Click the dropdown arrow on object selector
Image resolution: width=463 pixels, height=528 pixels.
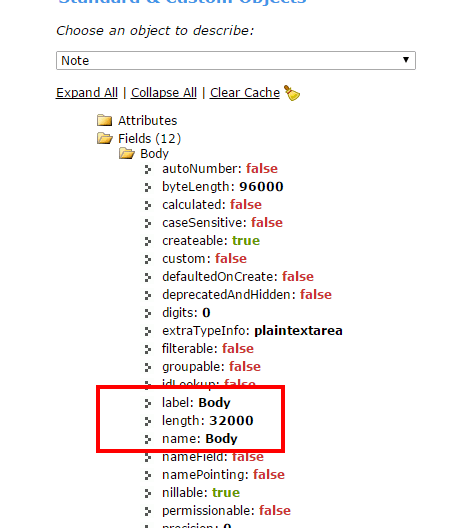click(x=406, y=60)
